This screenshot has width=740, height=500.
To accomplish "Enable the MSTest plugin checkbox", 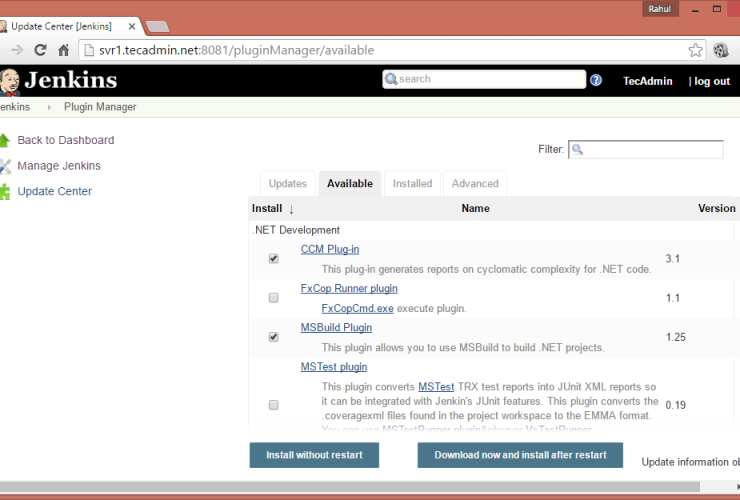I will tap(274, 405).
